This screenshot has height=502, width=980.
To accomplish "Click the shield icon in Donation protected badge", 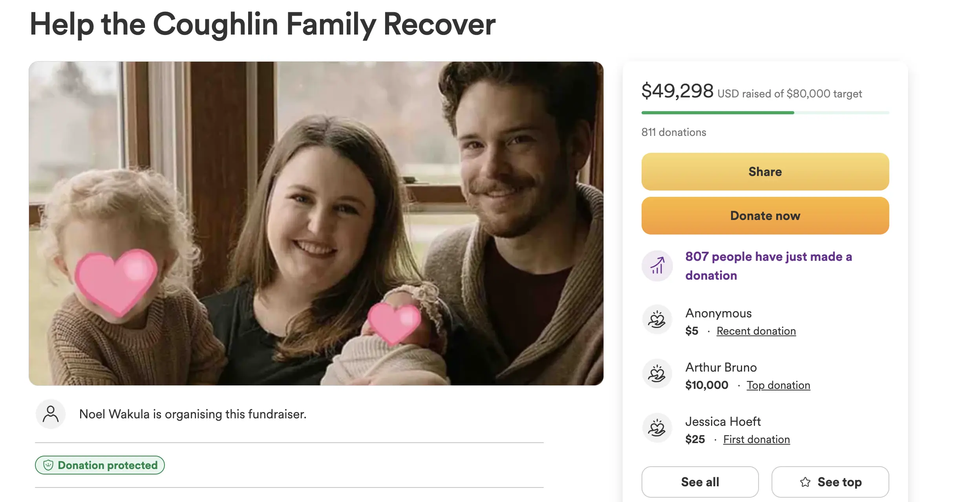I will [48, 465].
